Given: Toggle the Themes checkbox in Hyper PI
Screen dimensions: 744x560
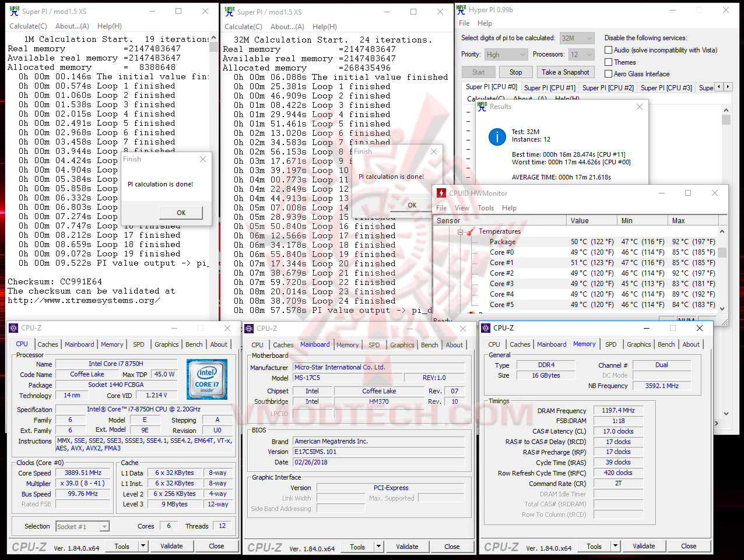Looking at the screenshot, I should pyautogui.click(x=608, y=62).
